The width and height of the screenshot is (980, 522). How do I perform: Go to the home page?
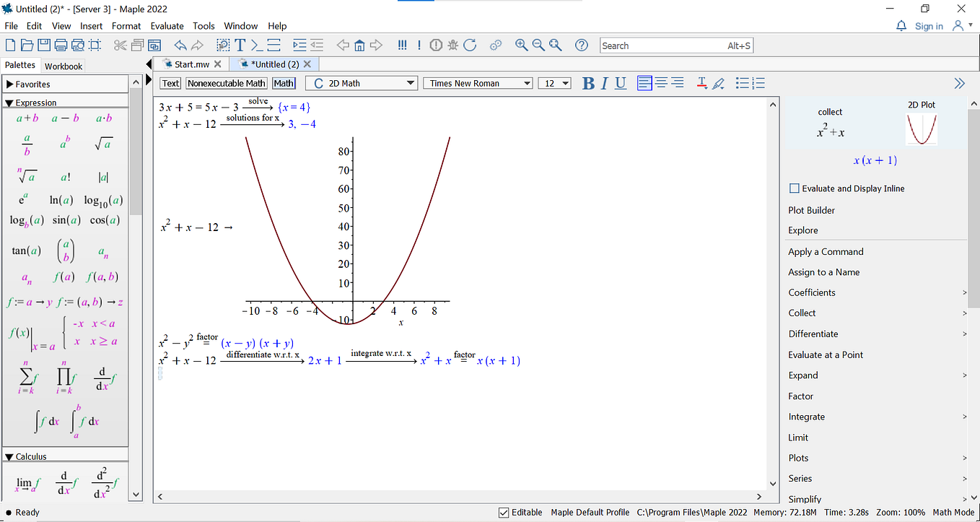tap(359, 45)
